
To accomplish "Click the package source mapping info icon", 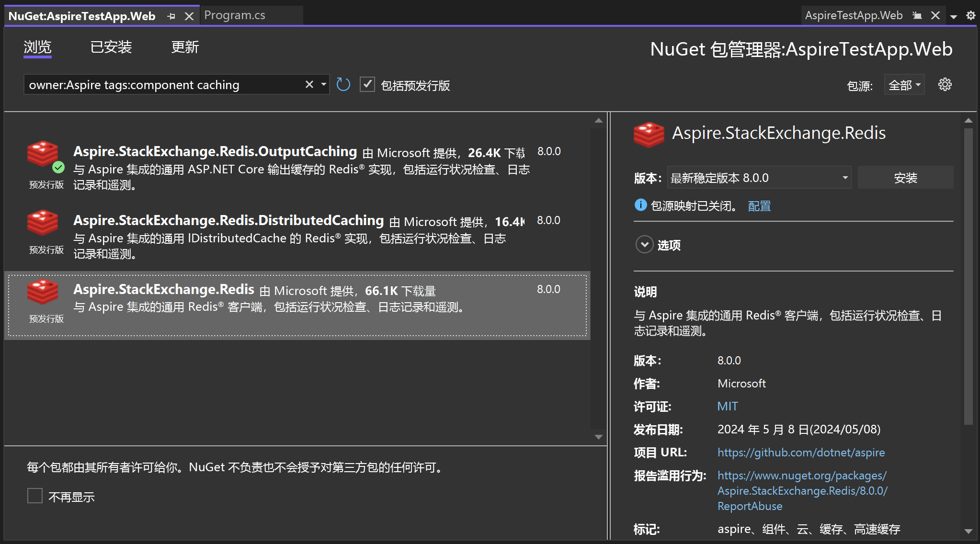I will [x=640, y=205].
